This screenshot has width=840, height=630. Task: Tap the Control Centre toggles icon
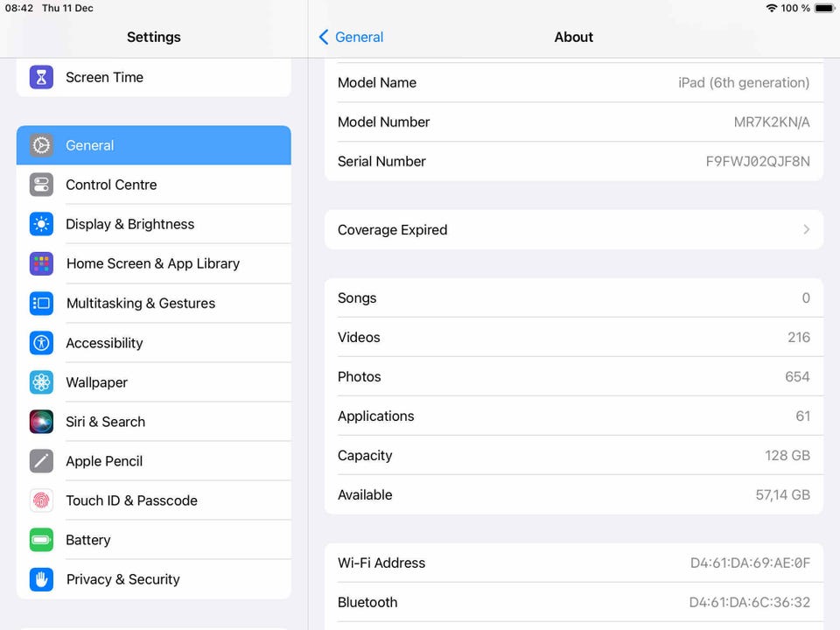(41, 185)
